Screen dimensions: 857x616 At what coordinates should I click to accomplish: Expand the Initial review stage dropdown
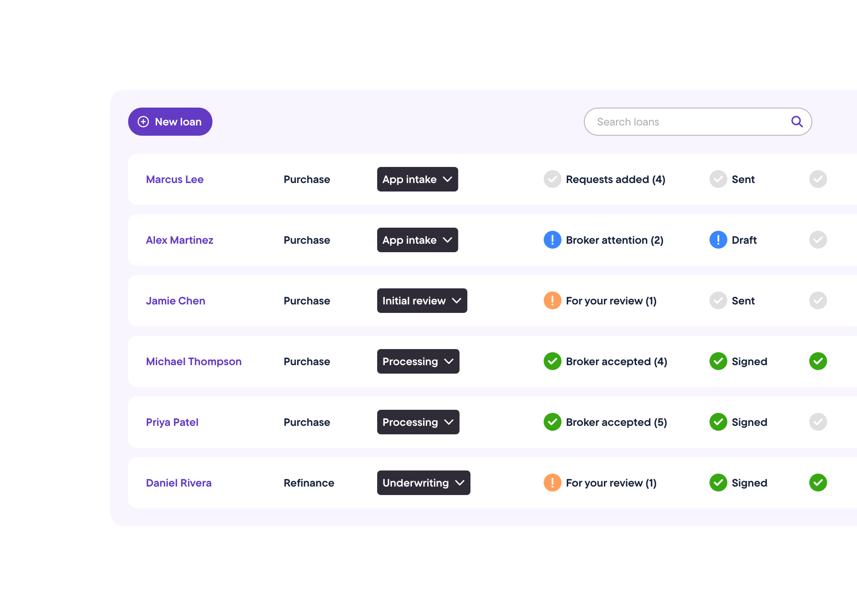click(422, 301)
